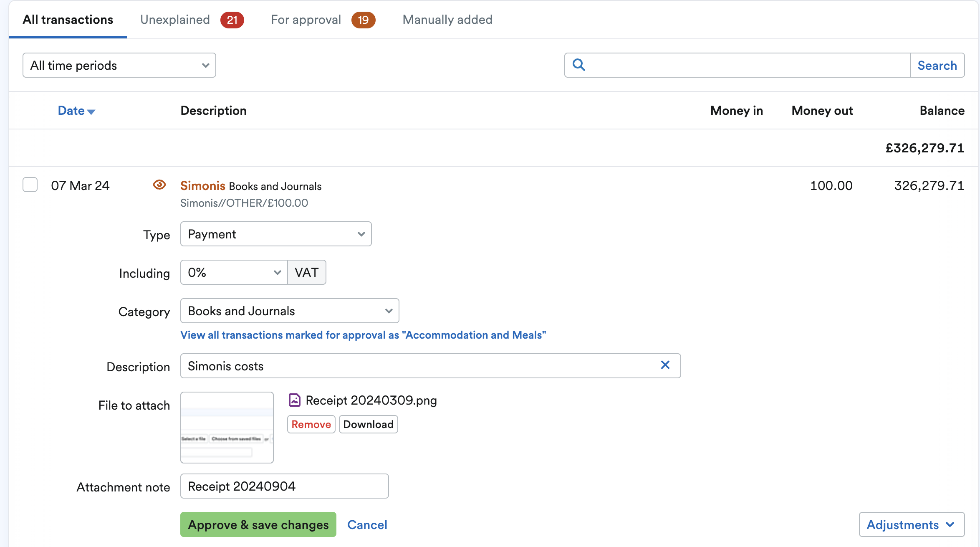Image resolution: width=980 pixels, height=547 pixels.
Task: Download the attached receipt file
Action: (369, 424)
